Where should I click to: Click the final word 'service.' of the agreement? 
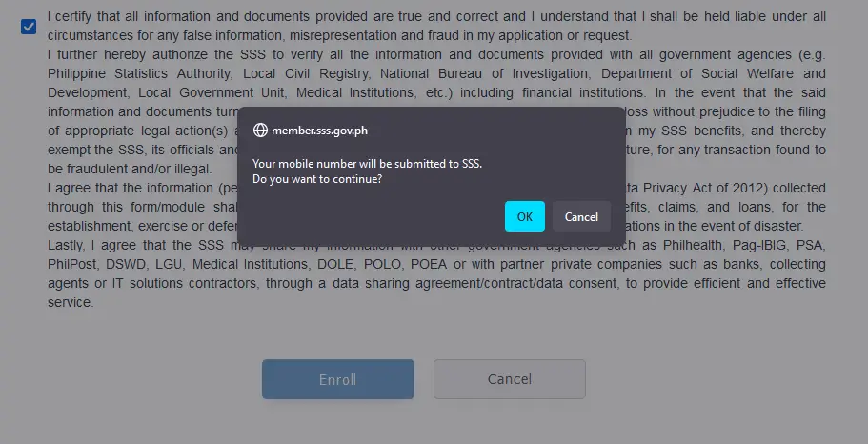[71, 302]
